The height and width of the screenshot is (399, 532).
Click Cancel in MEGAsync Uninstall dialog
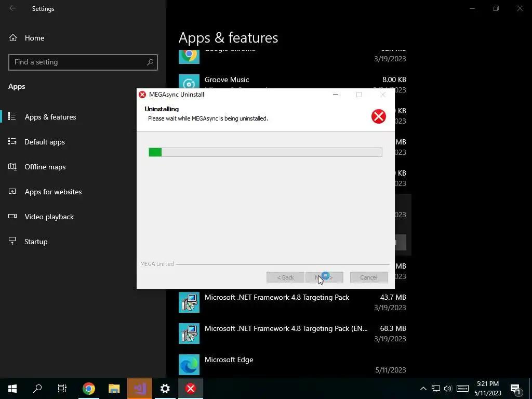369,277
